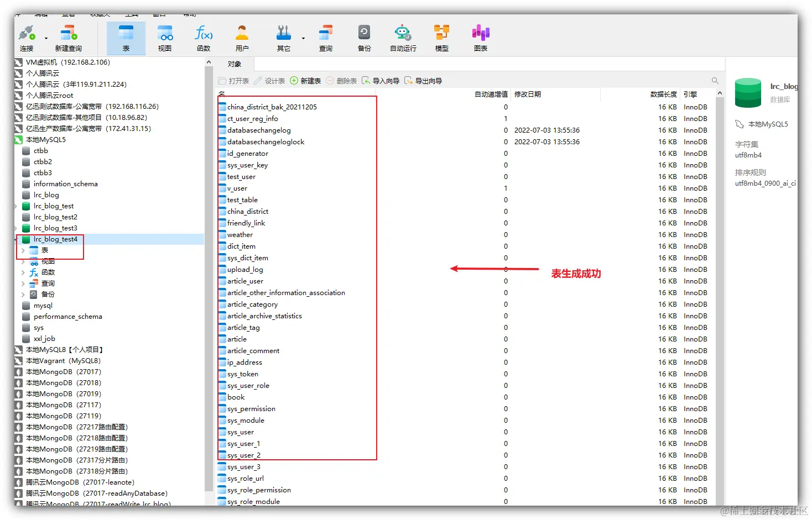Collapse the lrc_blog_test4 database node
The image size is (812, 520).
click(x=16, y=239)
